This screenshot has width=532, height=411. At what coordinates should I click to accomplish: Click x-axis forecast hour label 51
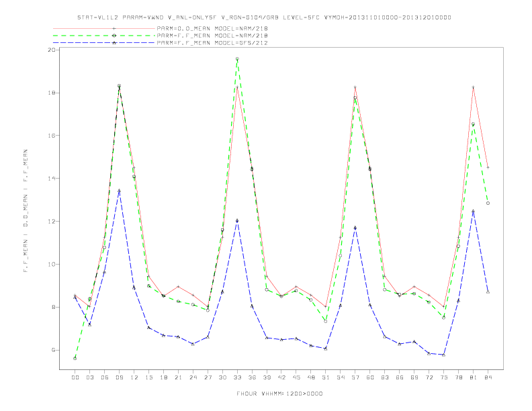click(326, 377)
